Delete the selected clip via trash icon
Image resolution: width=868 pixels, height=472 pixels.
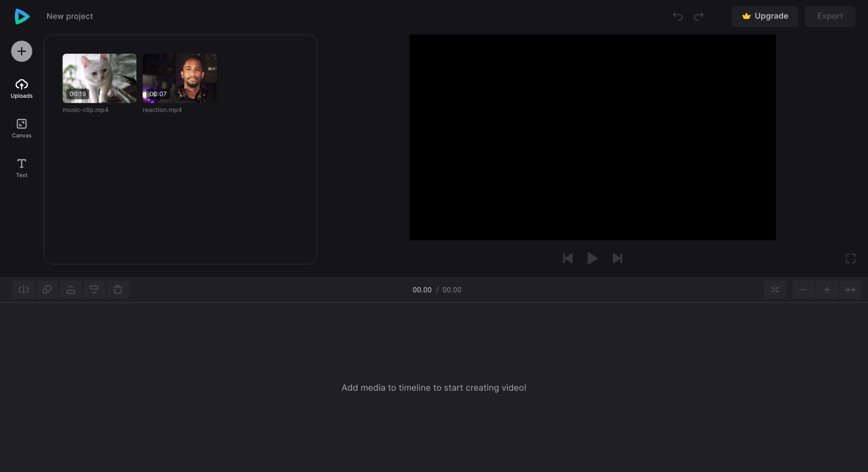click(118, 290)
